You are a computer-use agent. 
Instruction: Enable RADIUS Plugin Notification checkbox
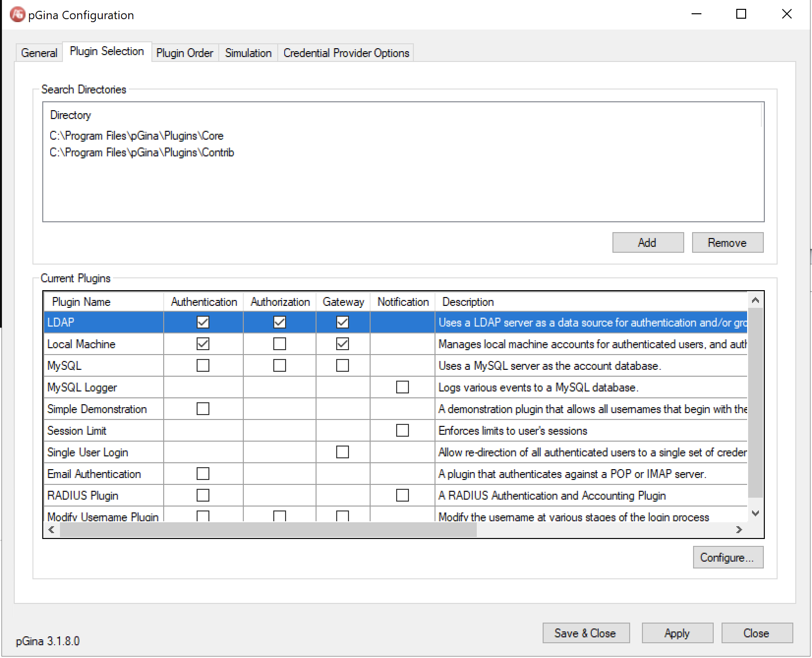403,495
